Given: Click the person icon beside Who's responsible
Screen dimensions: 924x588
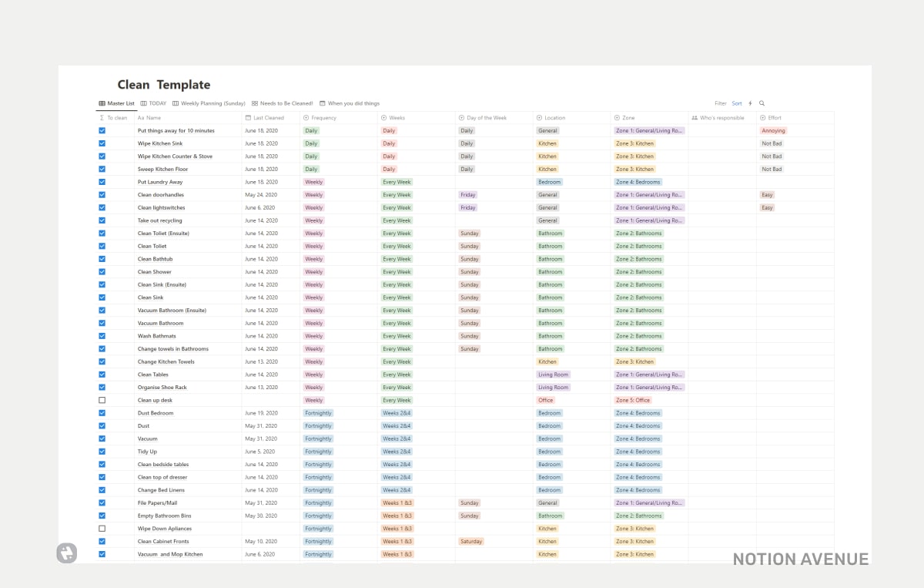Looking at the screenshot, I should [x=695, y=117].
